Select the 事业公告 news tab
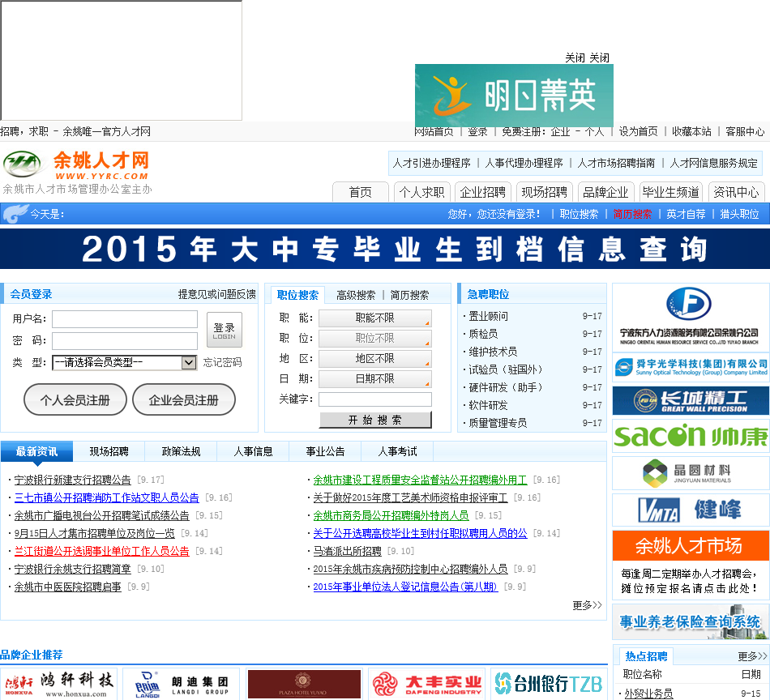The image size is (770, 700). coord(326,451)
